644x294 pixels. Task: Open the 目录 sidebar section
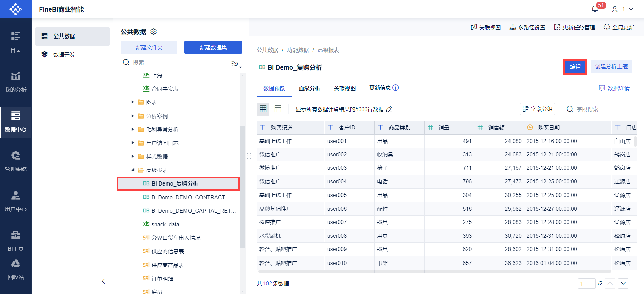pos(16,42)
